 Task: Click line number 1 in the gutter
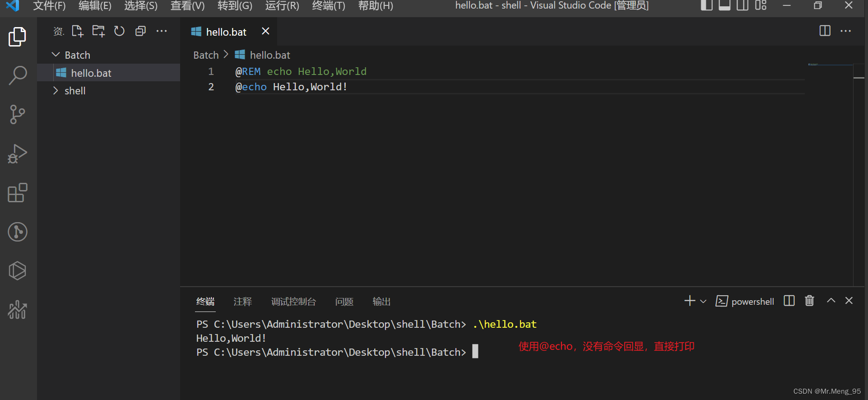tap(211, 71)
